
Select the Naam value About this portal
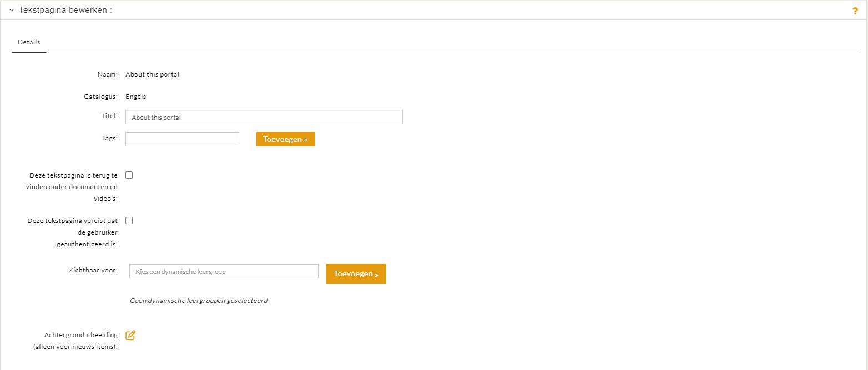pyautogui.click(x=152, y=74)
